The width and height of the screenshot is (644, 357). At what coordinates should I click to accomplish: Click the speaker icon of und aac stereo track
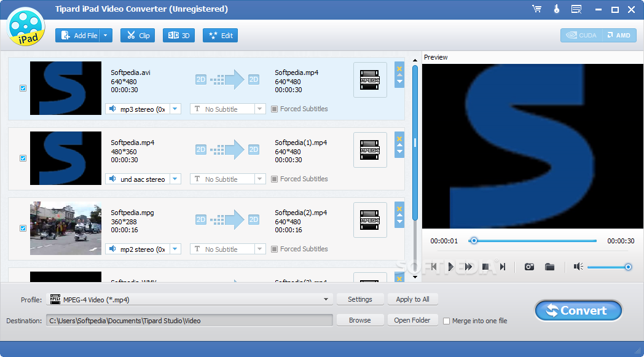point(112,179)
